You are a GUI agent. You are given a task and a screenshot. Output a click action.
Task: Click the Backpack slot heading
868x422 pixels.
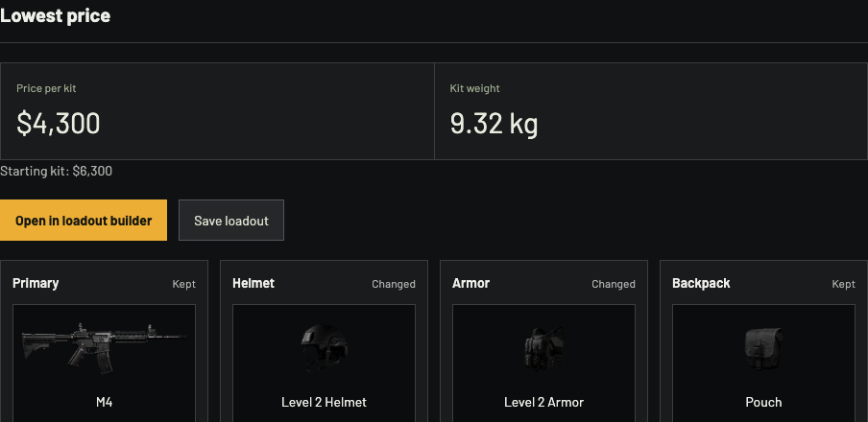(701, 283)
